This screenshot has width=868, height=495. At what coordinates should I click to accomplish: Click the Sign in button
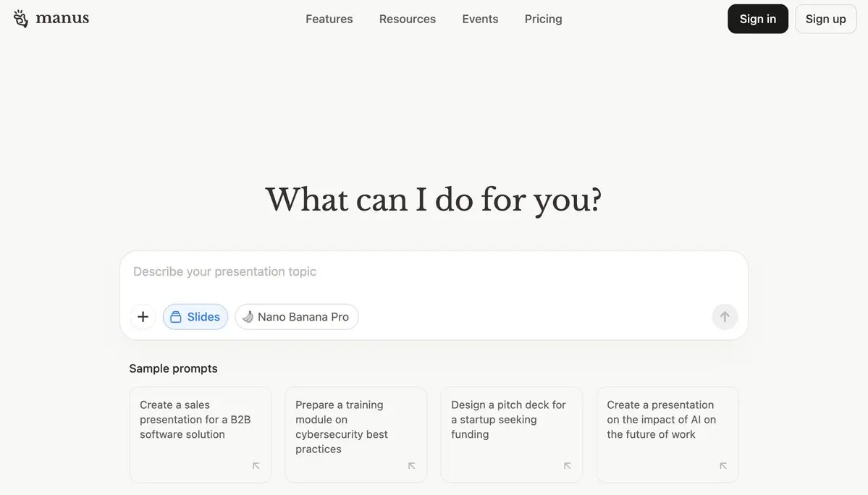pos(758,19)
